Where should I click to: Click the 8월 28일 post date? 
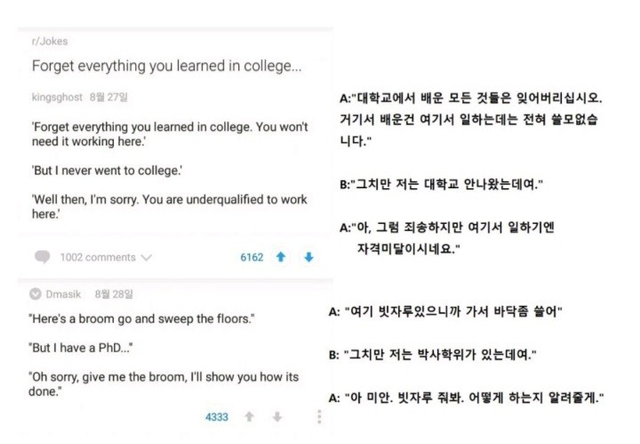[114, 294]
